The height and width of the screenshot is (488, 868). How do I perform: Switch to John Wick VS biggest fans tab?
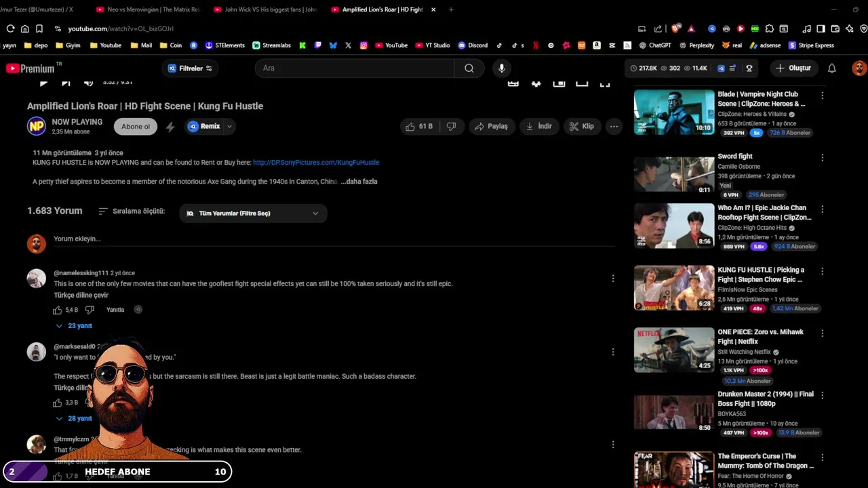266,9
